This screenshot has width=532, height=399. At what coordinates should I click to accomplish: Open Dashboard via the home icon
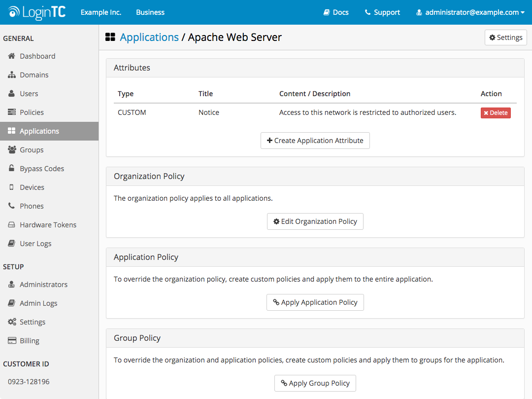(11, 56)
